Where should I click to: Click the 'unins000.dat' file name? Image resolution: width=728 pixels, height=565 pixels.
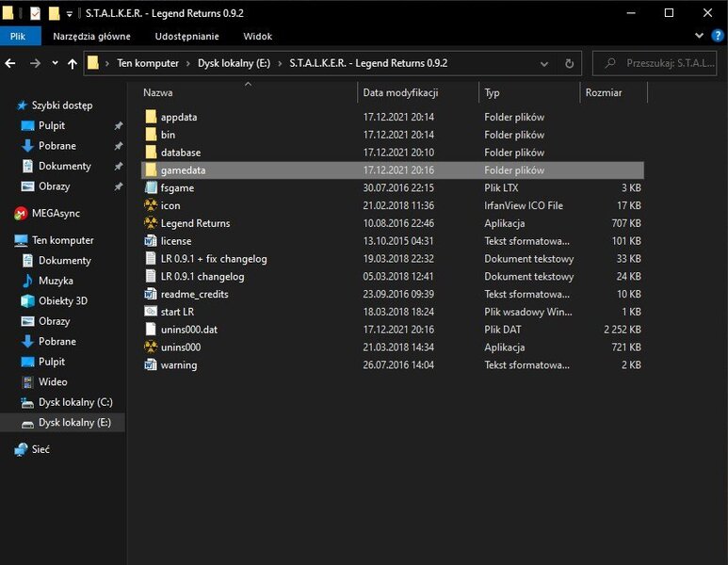[x=189, y=330]
